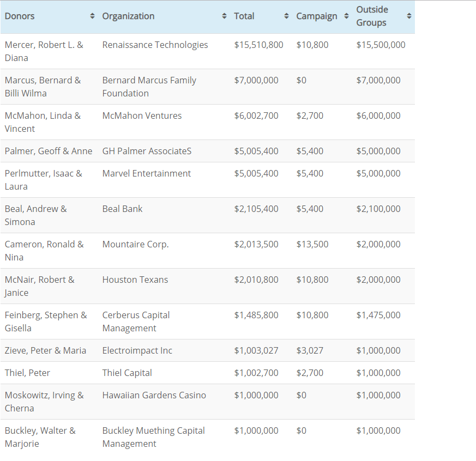Select donor Palmer, Geoff & Anne

49,151
